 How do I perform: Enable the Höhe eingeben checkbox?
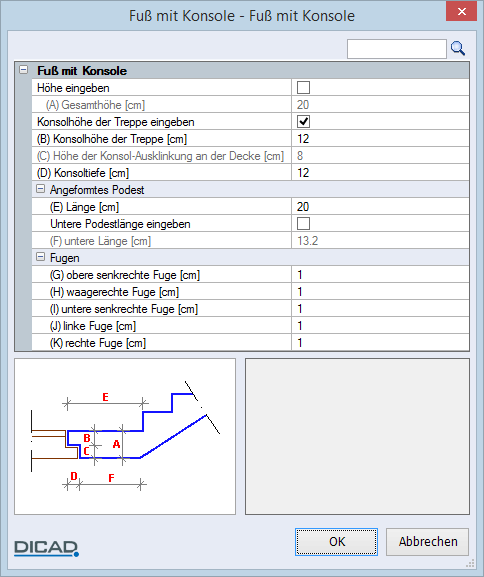click(x=303, y=88)
